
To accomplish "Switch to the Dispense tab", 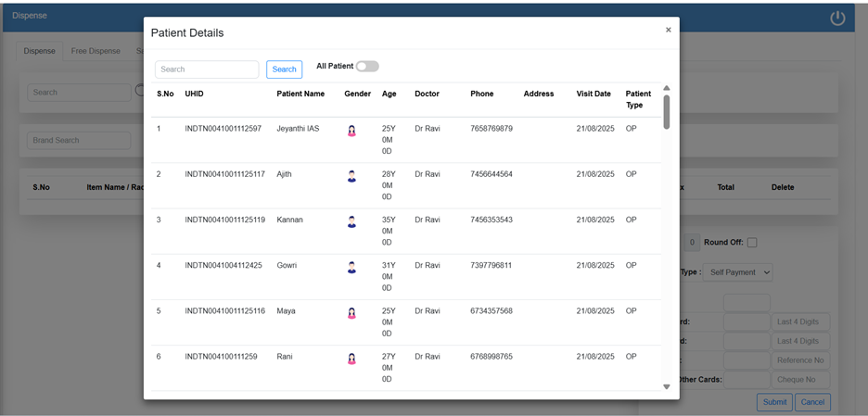I will click(x=39, y=51).
